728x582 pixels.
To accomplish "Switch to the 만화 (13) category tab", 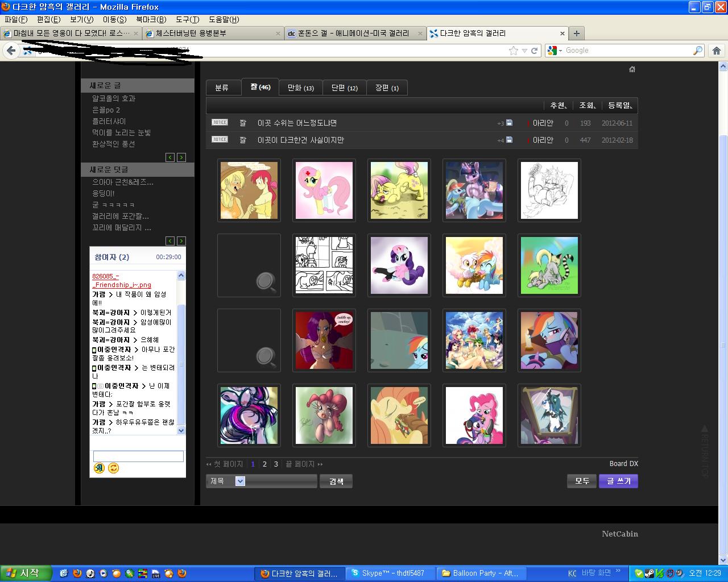I will (300, 88).
